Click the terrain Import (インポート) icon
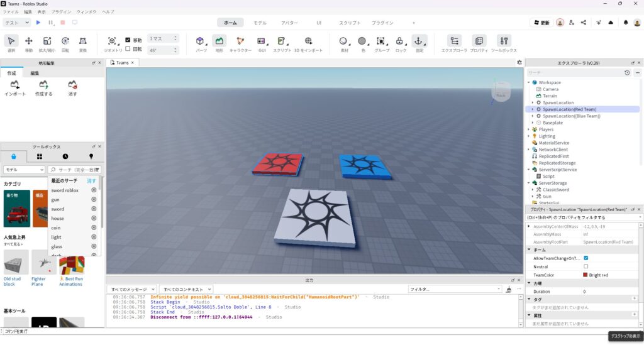The height and width of the screenshot is (345, 644). pyautogui.click(x=15, y=84)
